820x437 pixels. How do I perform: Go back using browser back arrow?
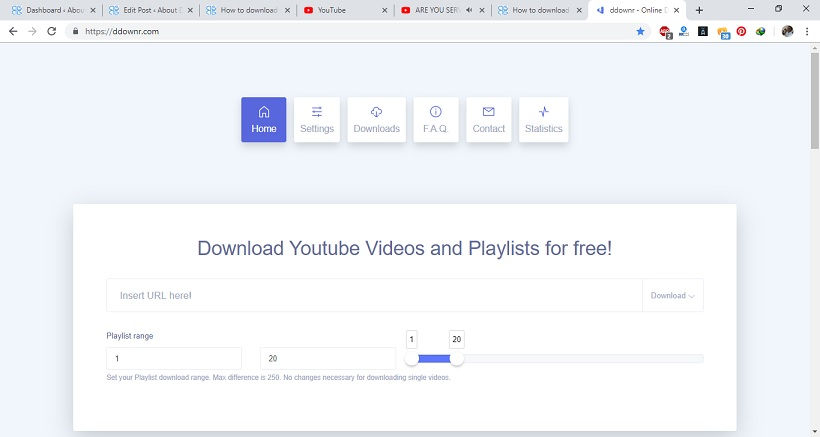point(13,31)
